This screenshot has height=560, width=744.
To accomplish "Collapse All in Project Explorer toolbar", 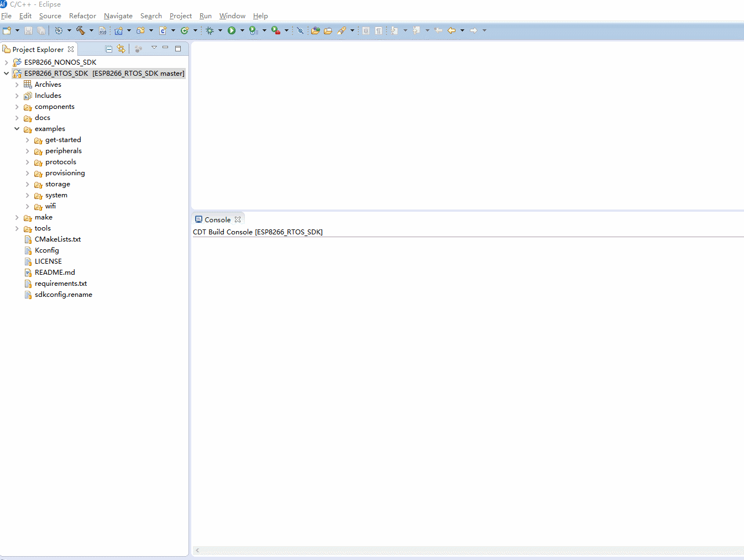I will (109, 49).
